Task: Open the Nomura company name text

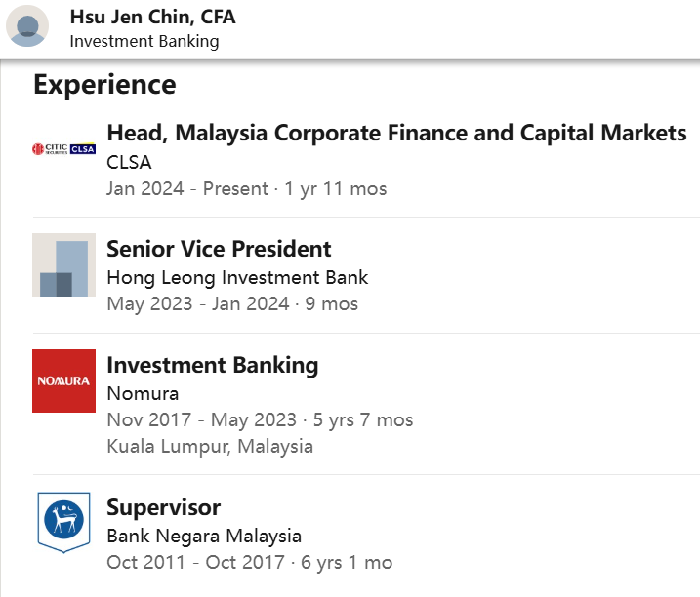Action: (x=143, y=394)
